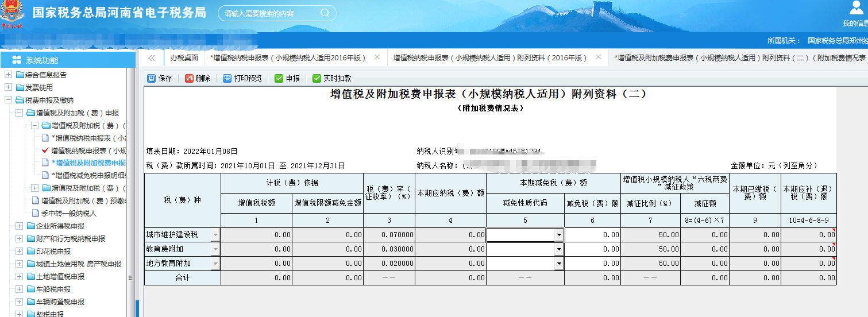This screenshot has height=317, width=868.
Task: Click the 金额单位：元（列至角分）label
Action: (x=773, y=165)
